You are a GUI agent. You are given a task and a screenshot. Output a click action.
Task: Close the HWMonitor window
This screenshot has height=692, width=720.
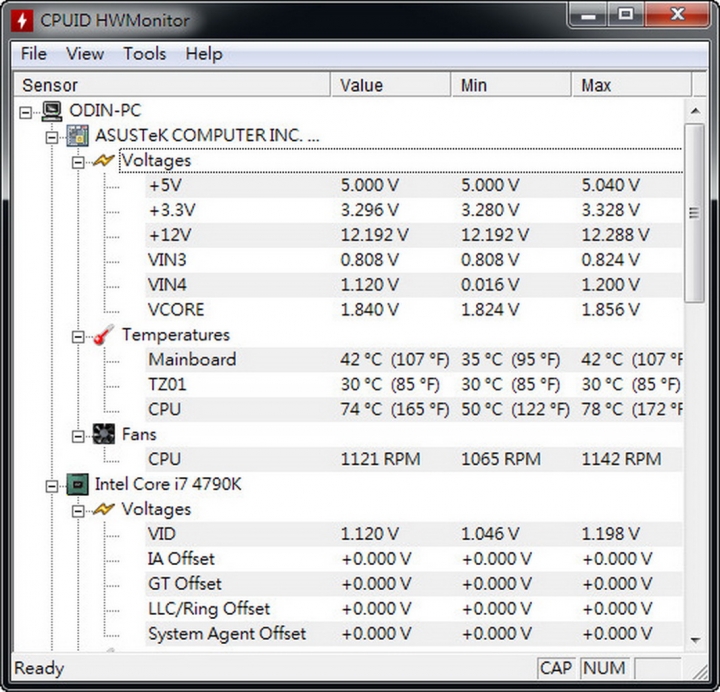677,16
